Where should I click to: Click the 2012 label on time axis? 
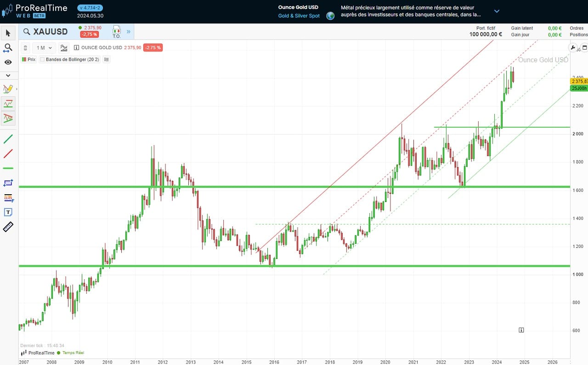163,362
